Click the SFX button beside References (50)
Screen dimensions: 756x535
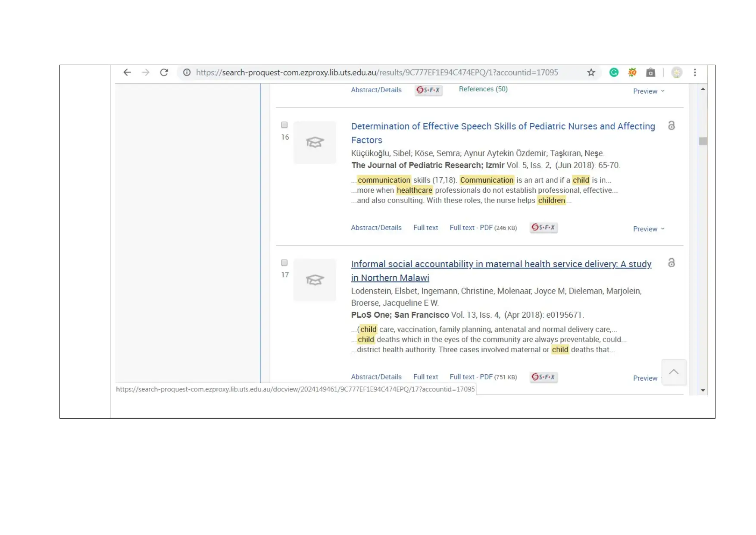[428, 90]
